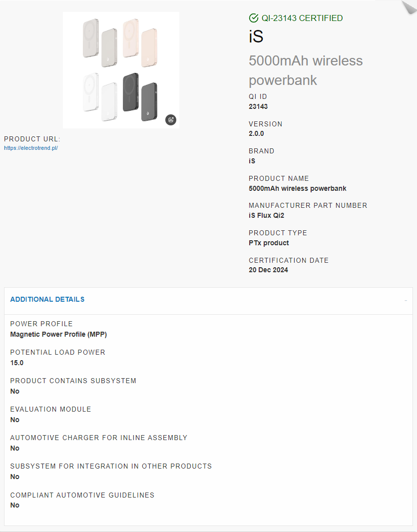Select the part number iS Flux Qi2
The width and height of the screenshot is (417, 532).
(266, 215)
